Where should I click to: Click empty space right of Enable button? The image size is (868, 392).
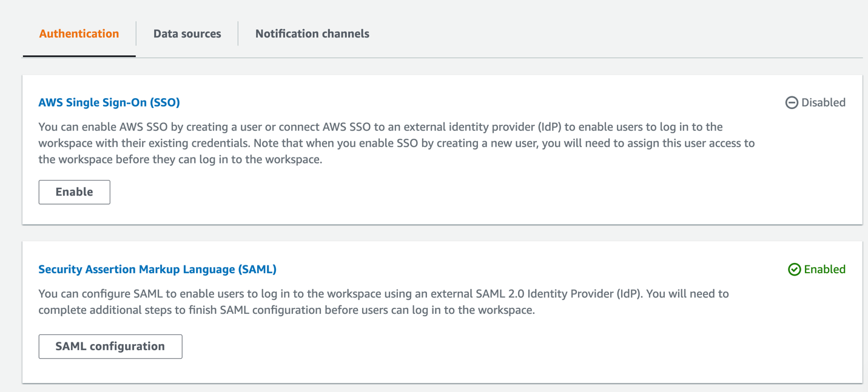pyautogui.click(x=425, y=192)
